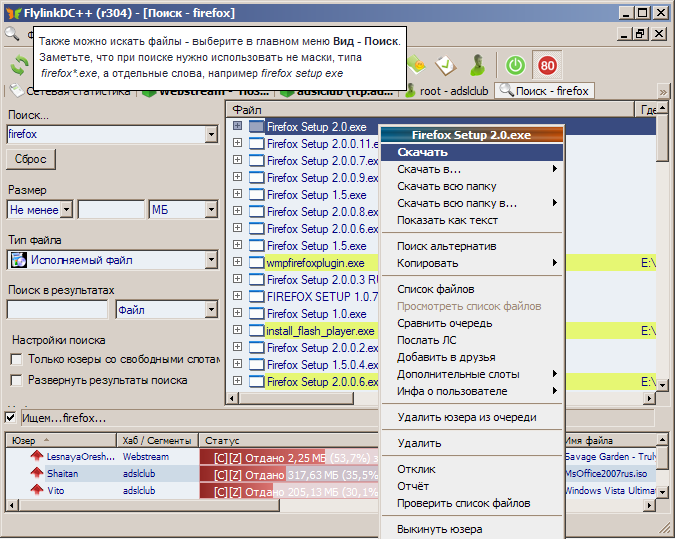Sort transfers by Статус column header
Screen dimensions: 675x539
289,440
